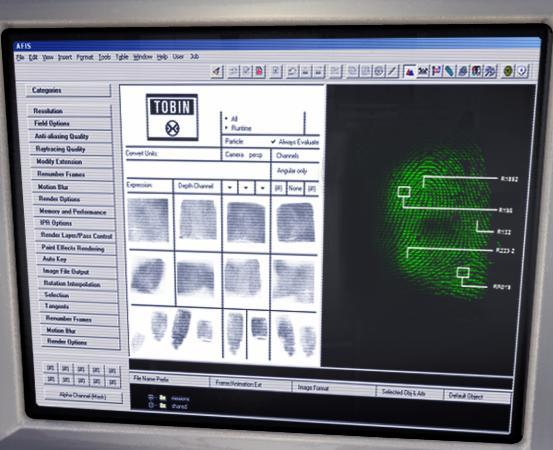Viewport: 553px width, 450px height.
Task: Click the red lock toolbar icon
Action: [260, 71]
